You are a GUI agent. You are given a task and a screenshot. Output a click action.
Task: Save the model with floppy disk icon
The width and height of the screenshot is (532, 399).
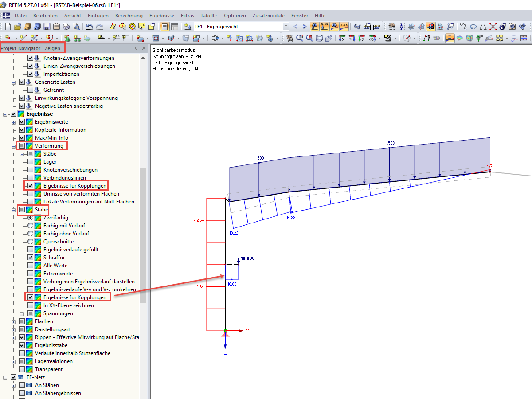click(x=47, y=27)
